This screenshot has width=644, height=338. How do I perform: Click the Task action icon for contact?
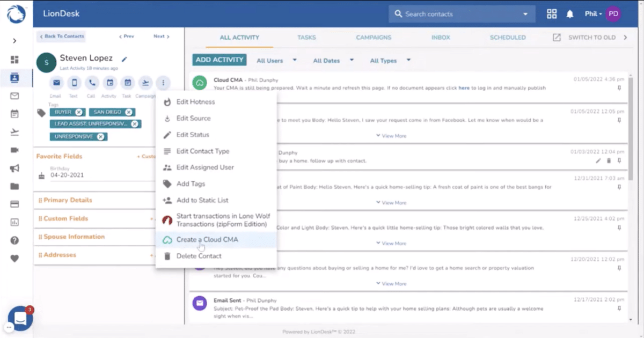point(128,83)
